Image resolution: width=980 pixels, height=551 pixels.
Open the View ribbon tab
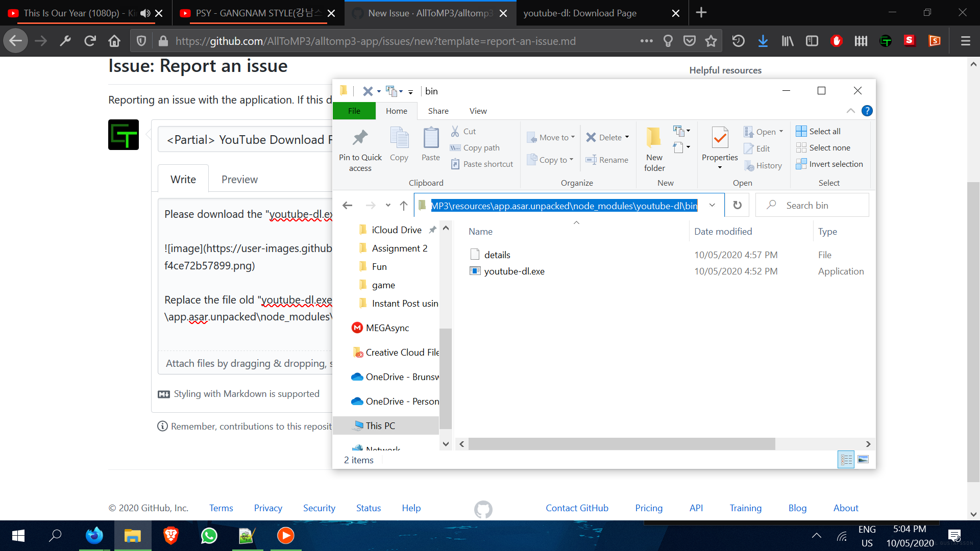click(478, 111)
